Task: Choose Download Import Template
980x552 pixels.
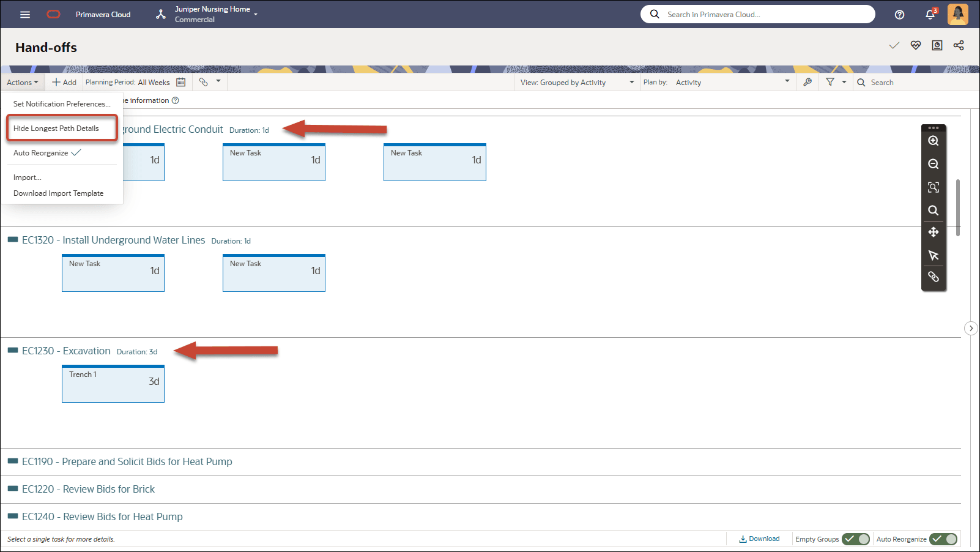Action: click(59, 193)
